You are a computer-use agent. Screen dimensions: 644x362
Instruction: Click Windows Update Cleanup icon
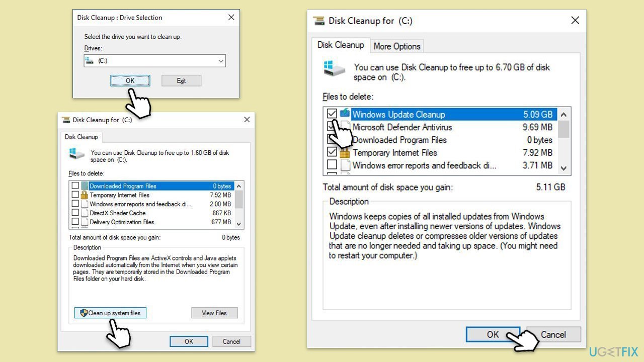click(x=345, y=113)
